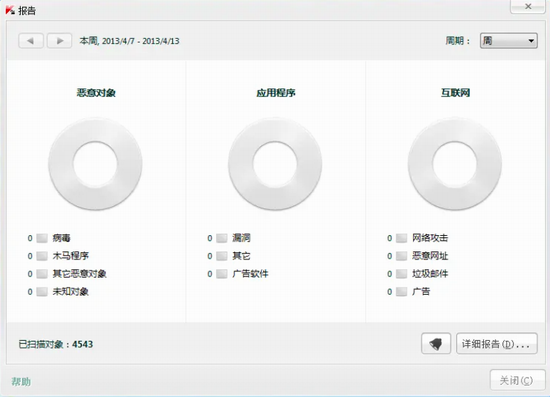Click the 互联网 heading
Screen dimensions: 550x397
point(455,93)
